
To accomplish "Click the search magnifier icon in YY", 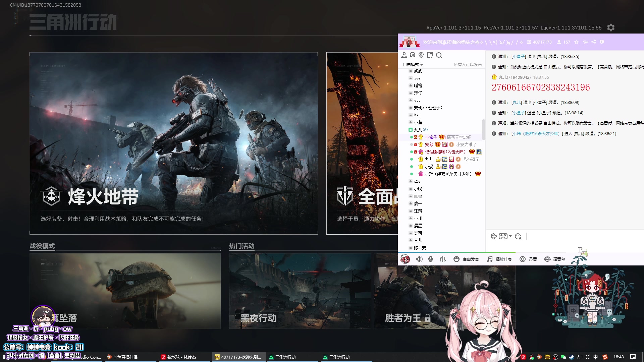I will [439, 55].
